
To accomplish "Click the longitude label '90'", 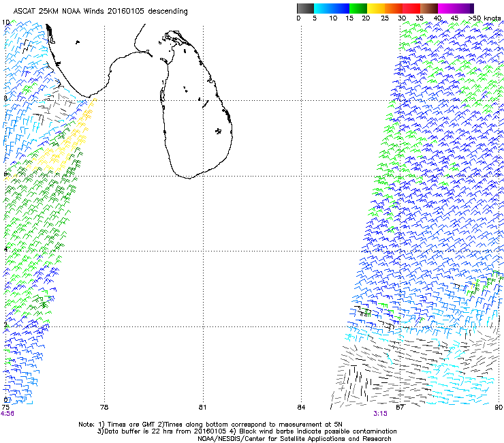I will pyautogui.click(x=499, y=408).
